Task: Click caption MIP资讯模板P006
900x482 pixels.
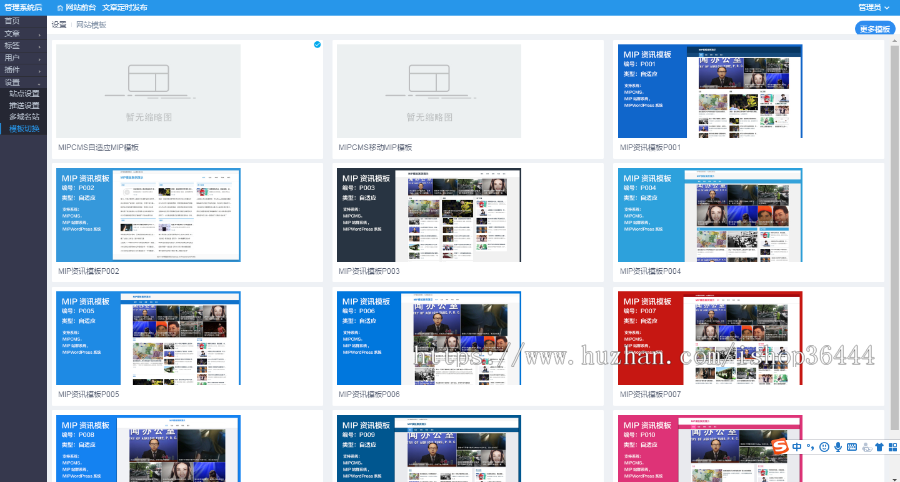Action: 369,394
